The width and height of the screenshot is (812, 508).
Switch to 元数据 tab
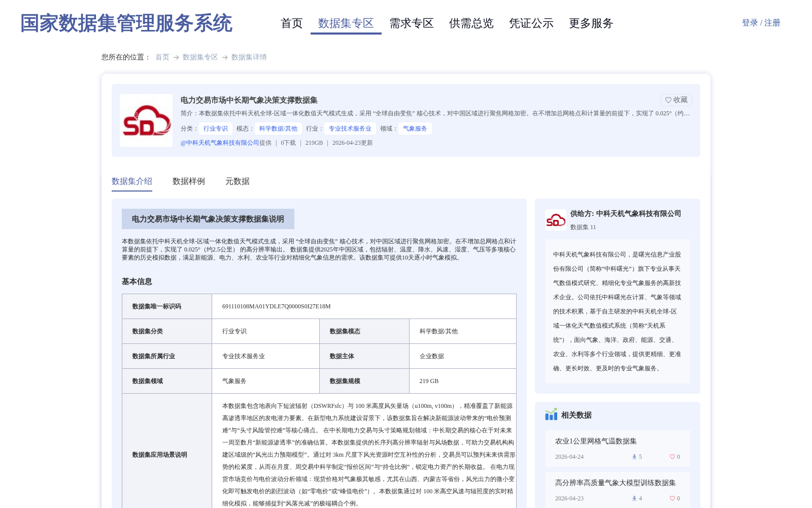[238, 181]
